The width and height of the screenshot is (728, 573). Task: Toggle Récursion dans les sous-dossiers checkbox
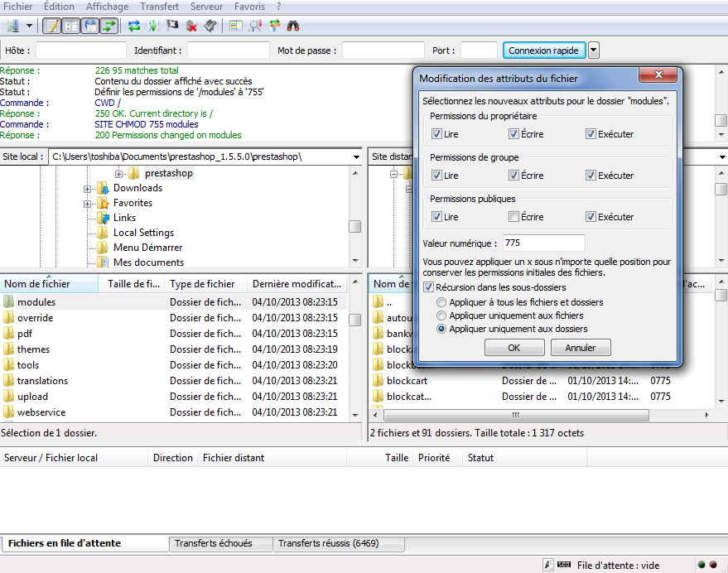click(x=428, y=287)
